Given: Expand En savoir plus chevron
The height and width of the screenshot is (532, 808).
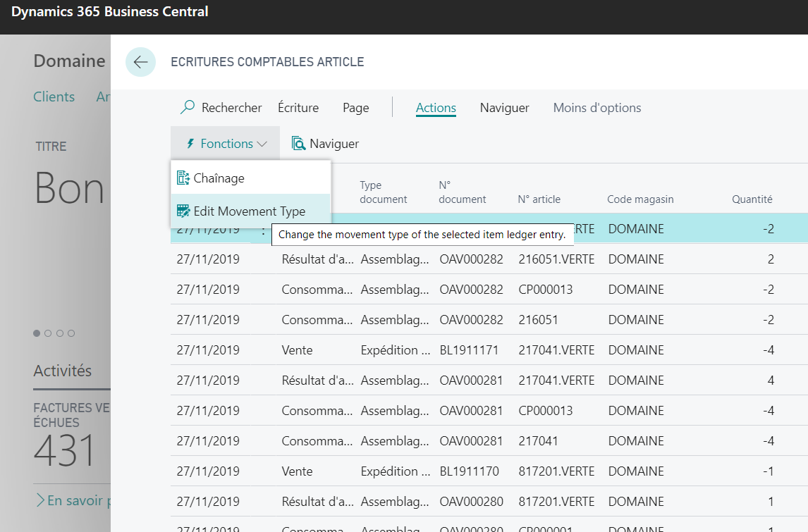Looking at the screenshot, I should coord(39,500).
